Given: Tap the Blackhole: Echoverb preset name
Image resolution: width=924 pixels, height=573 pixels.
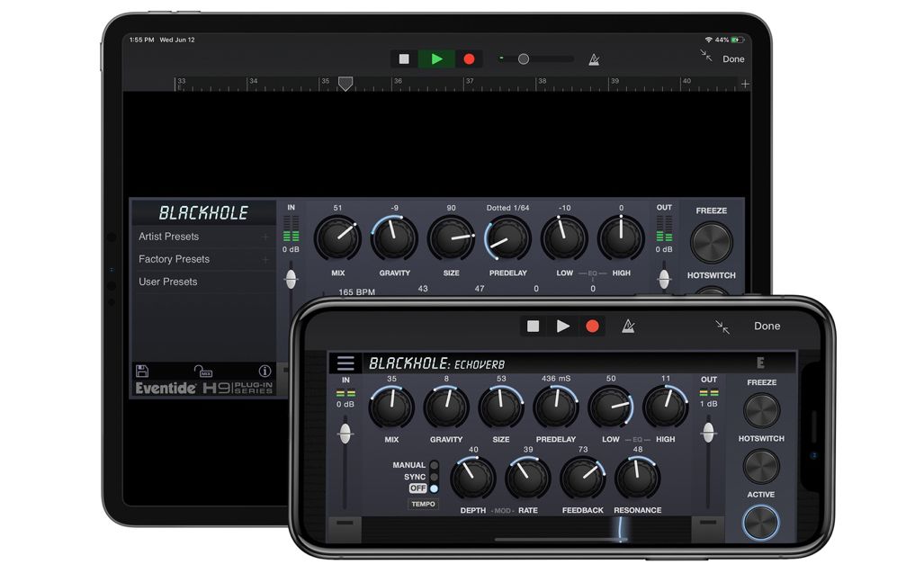Looking at the screenshot, I should (436, 364).
